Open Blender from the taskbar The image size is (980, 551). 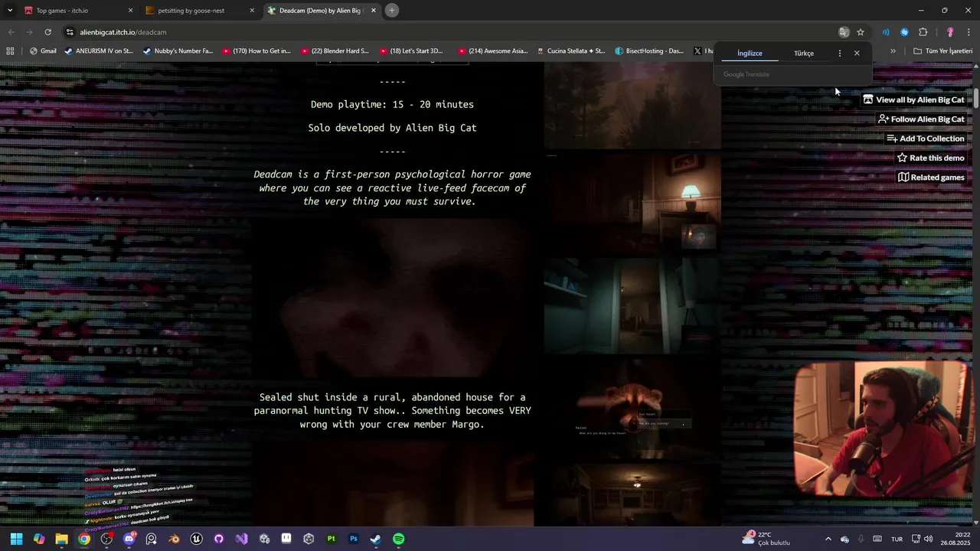point(174,539)
